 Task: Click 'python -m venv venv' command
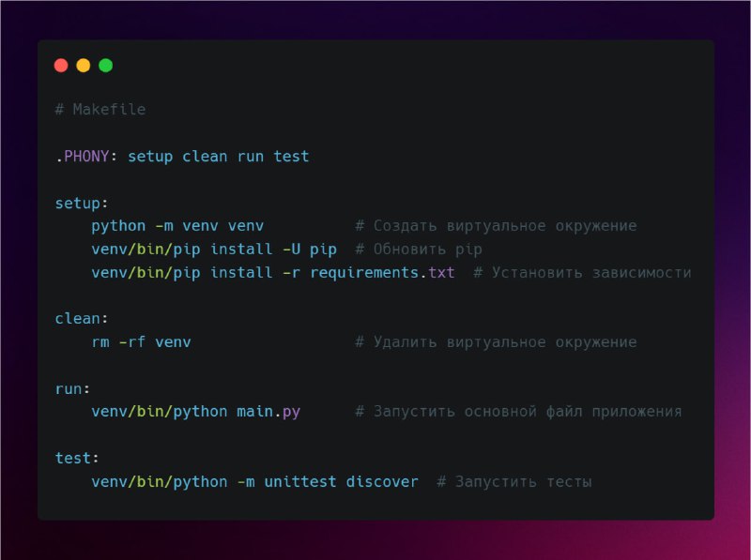tap(177, 226)
